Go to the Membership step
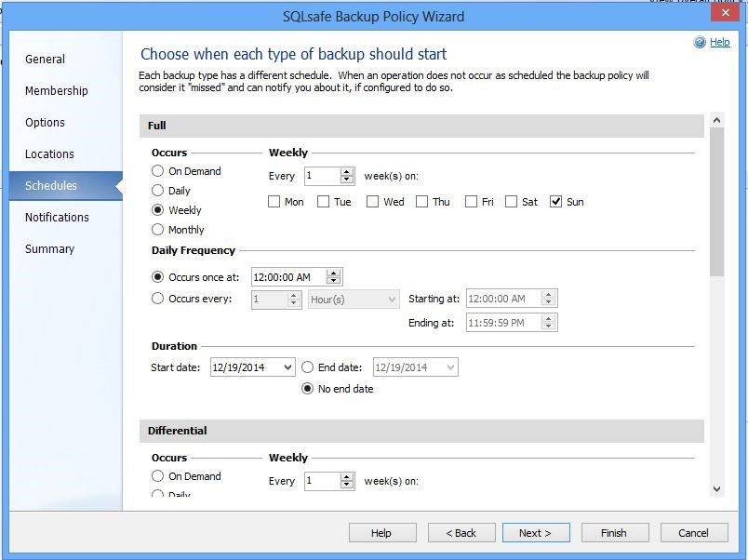 pos(57,90)
